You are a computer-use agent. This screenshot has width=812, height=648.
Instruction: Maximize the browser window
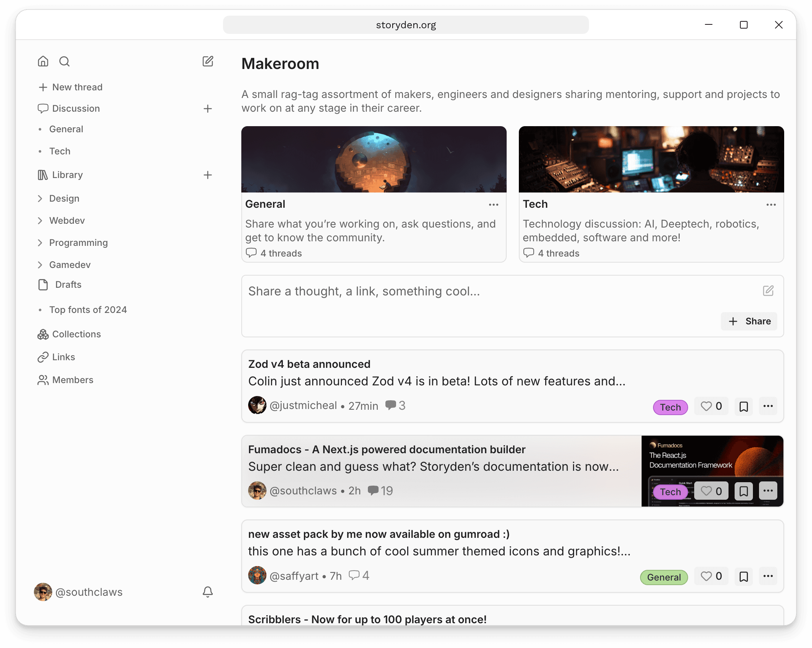(743, 25)
